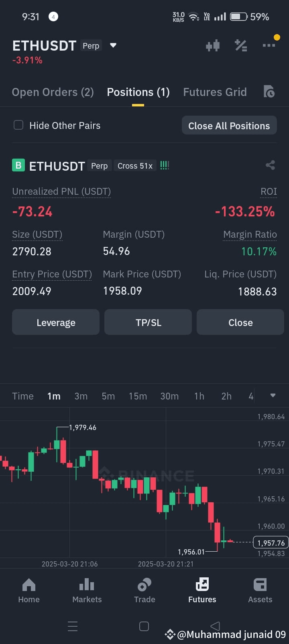Tap the green B buy badge
Image resolution: width=289 pixels, height=644 pixels.
pyautogui.click(x=18, y=165)
